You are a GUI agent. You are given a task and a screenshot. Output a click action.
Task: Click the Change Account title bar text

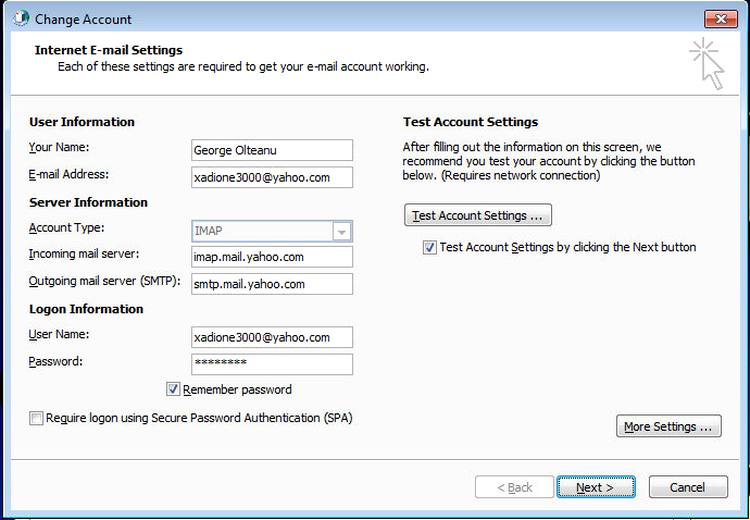click(x=83, y=19)
